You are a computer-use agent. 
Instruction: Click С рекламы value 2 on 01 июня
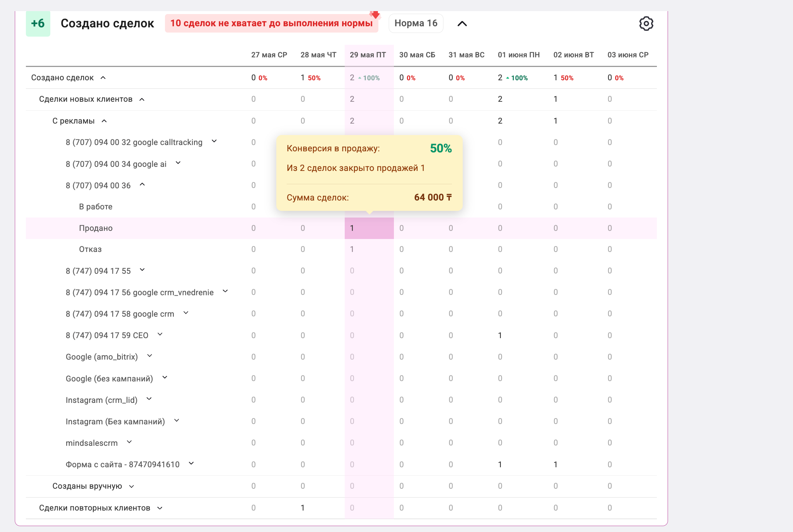(500, 121)
